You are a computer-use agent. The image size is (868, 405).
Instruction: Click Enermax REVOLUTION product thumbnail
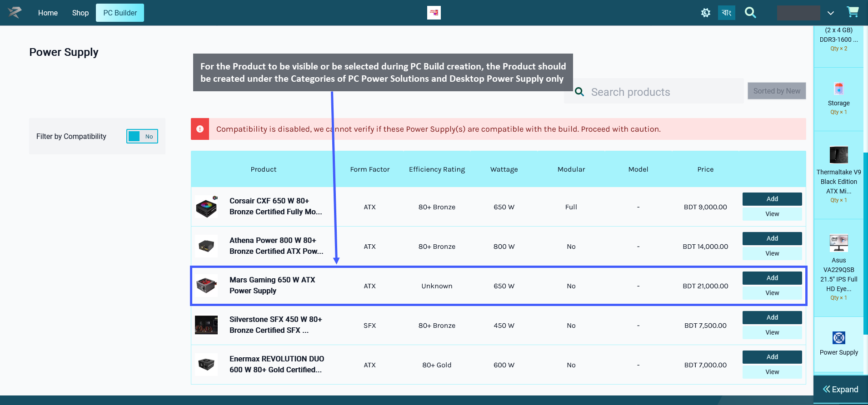[206, 365]
